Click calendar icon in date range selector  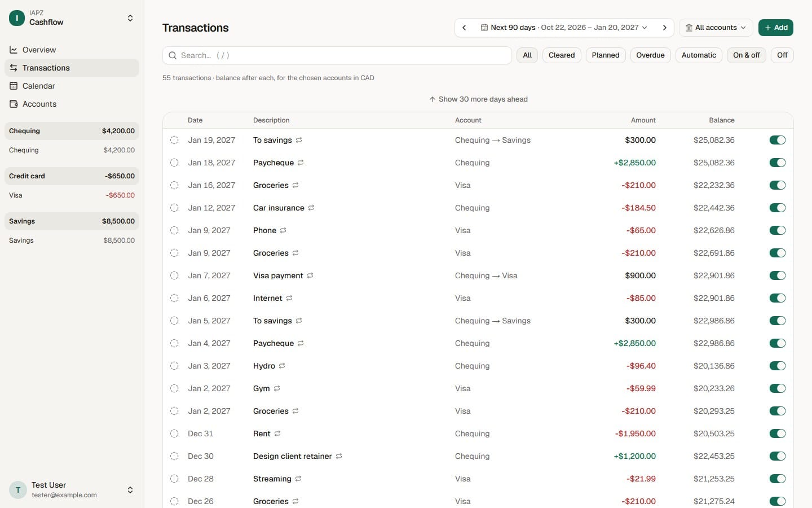[x=484, y=28]
